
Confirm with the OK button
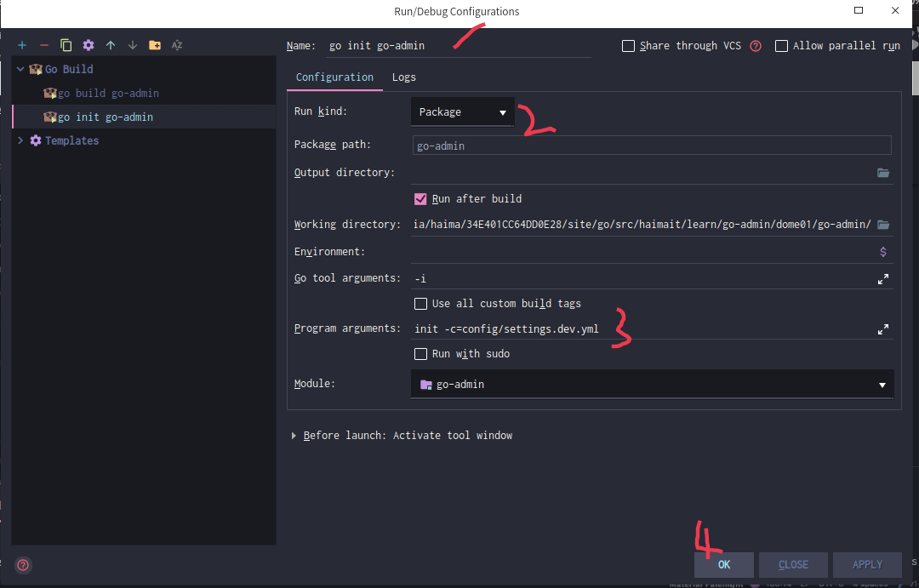pyautogui.click(x=724, y=564)
